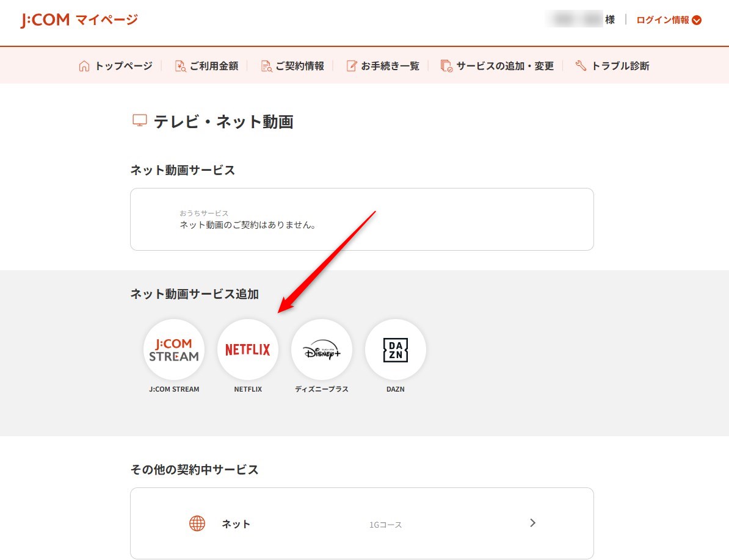Expand the ログイン情報 dropdown arrow
Screen dimensions: 729x560
click(x=697, y=20)
